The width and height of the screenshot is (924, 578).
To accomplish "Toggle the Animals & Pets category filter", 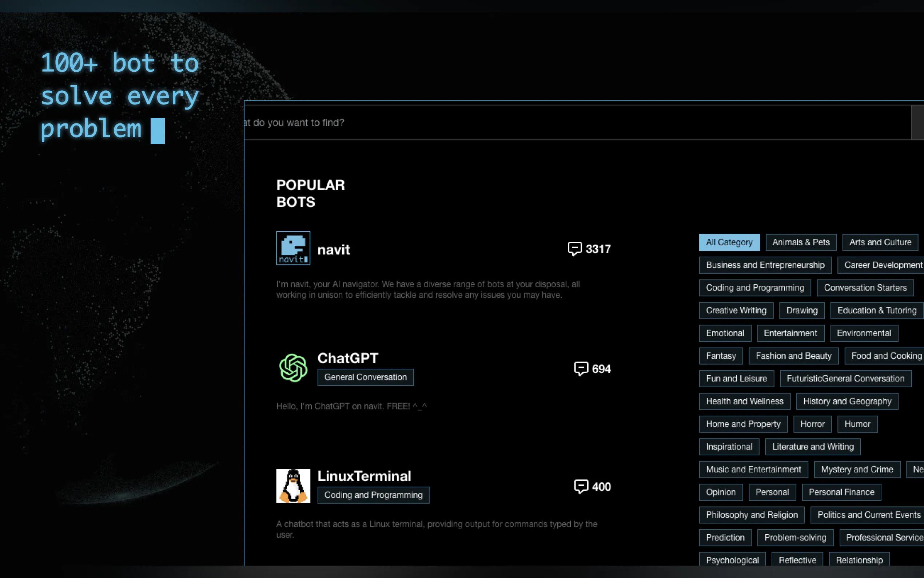I will point(801,242).
